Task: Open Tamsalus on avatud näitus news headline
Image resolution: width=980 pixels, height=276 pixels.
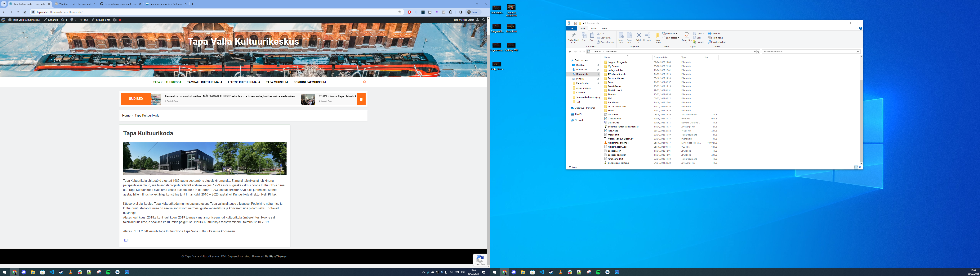Action: pyautogui.click(x=230, y=96)
